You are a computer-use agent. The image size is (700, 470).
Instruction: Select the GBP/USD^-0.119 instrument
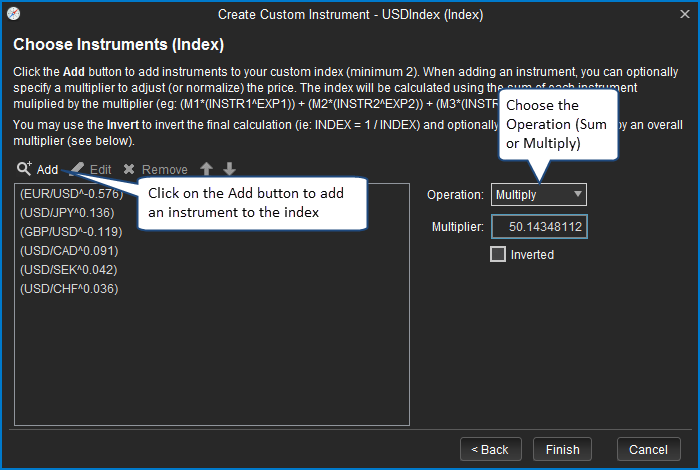click(x=70, y=232)
